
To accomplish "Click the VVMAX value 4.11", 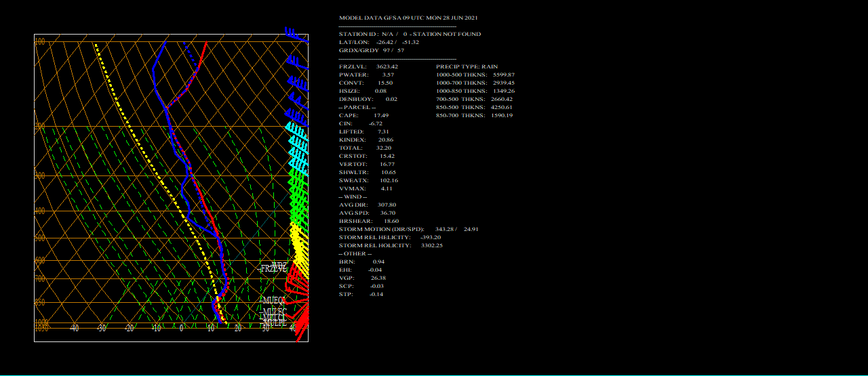I will point(387,188).
